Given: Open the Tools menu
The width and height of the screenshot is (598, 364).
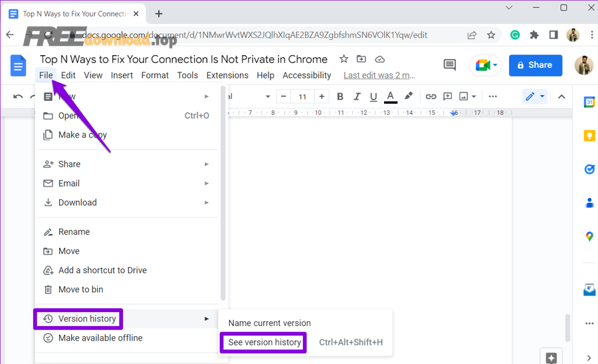Looking at the screenshot, I should tap(187, 76).
